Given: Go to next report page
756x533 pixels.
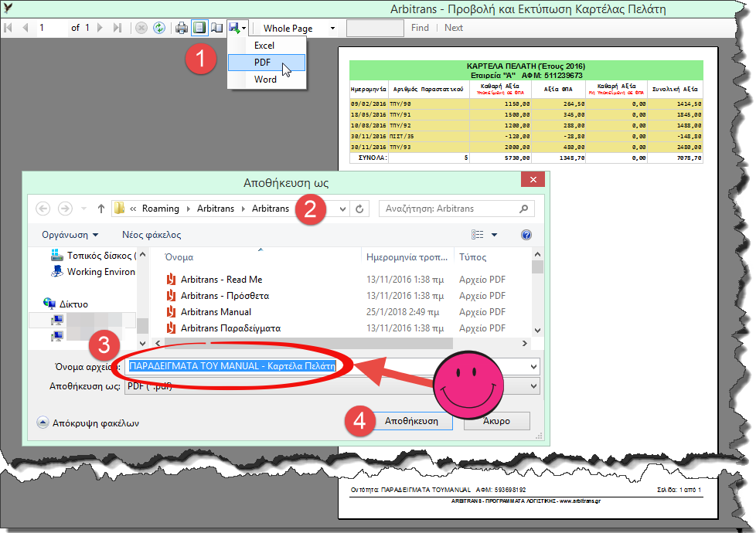Looking at the screenshot, I should point(100,28).
